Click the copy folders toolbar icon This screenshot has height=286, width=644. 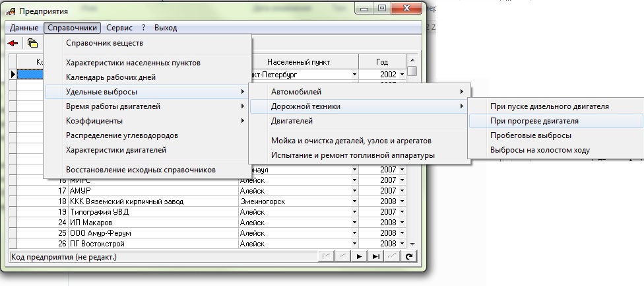coord(32,43)
